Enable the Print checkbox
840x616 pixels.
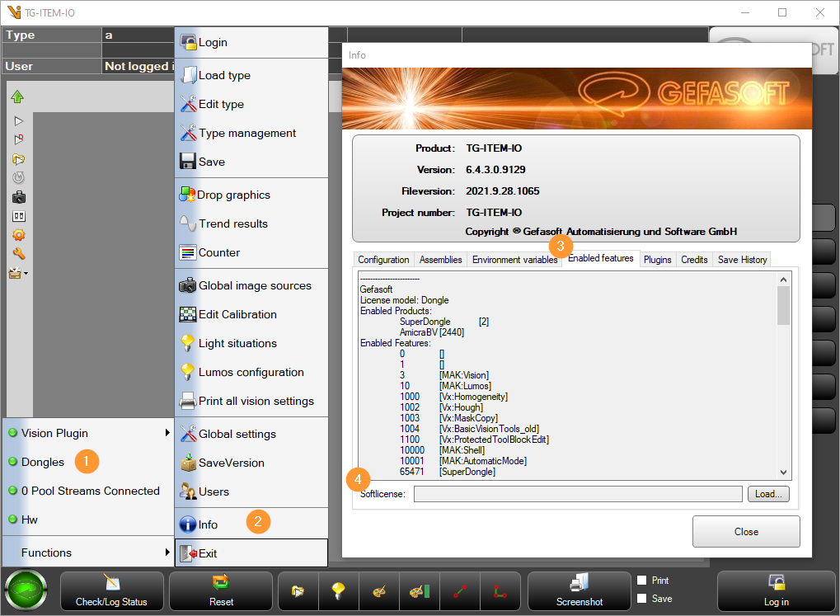[642, 580]
